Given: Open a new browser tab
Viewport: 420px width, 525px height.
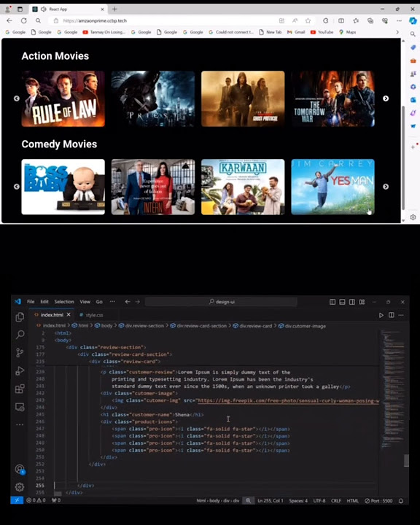Looking at the screenshot, I should point(114,9).
